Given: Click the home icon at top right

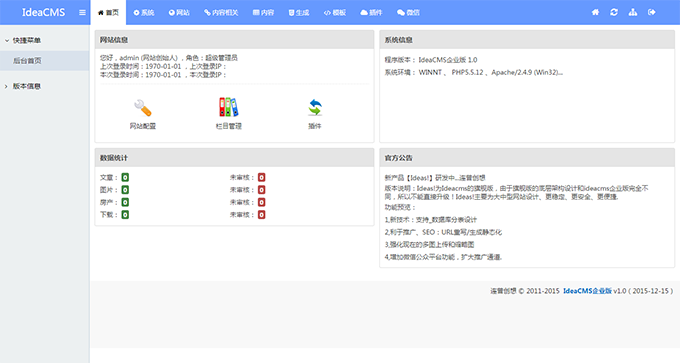Looking at the screenshot, I should coord(595,12).
